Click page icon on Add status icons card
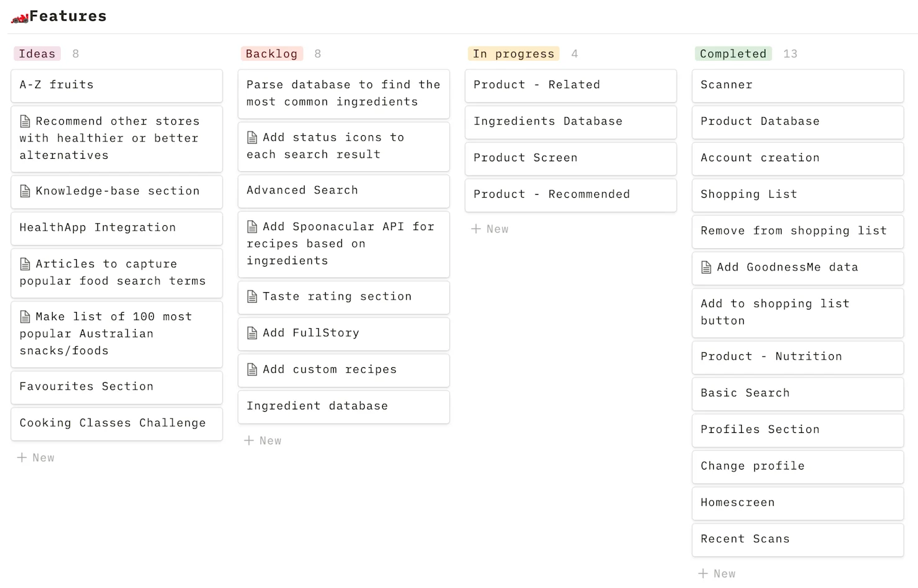 click(x=252, y=138)
